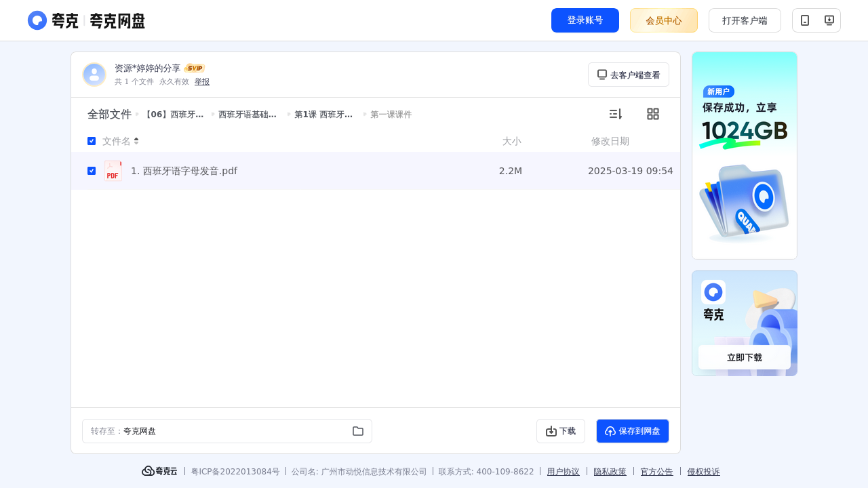
Task: Click the 1024GB new user promo banner
Action: click(x=745, y=155)
